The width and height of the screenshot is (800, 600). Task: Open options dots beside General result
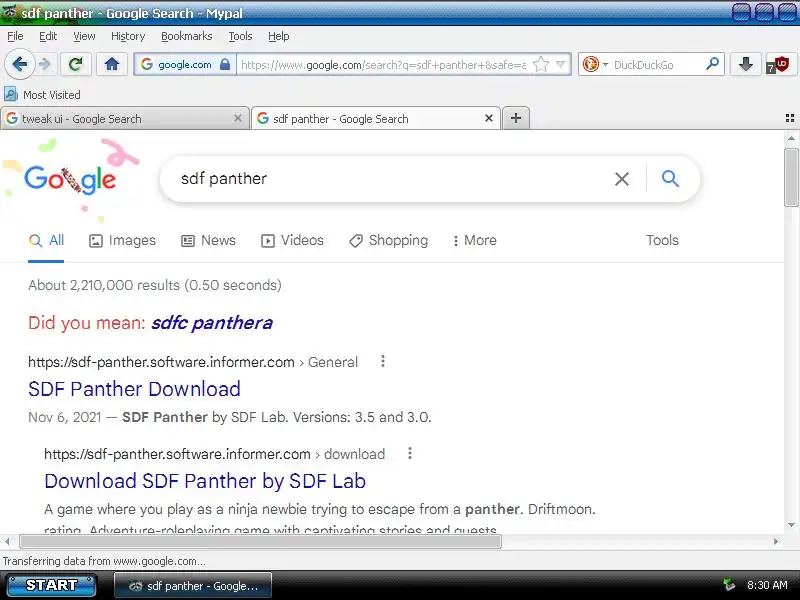tap(383, 362)
